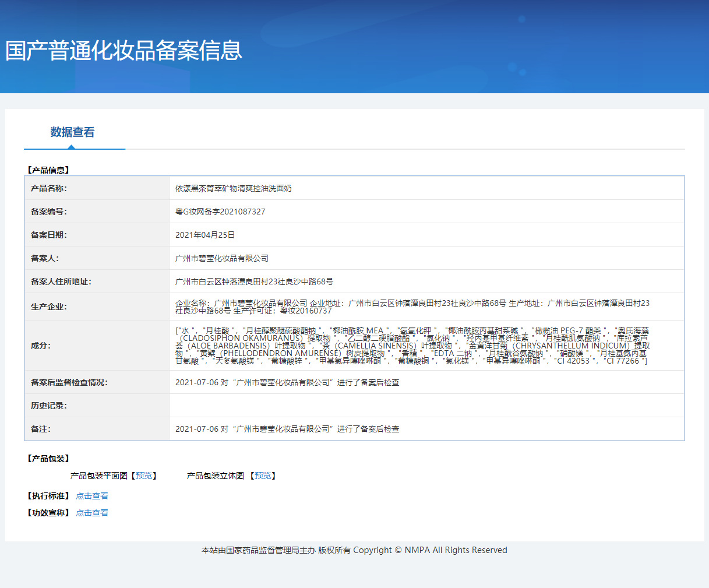Click 点击查看 next to 功效宣称

(92, 513)
